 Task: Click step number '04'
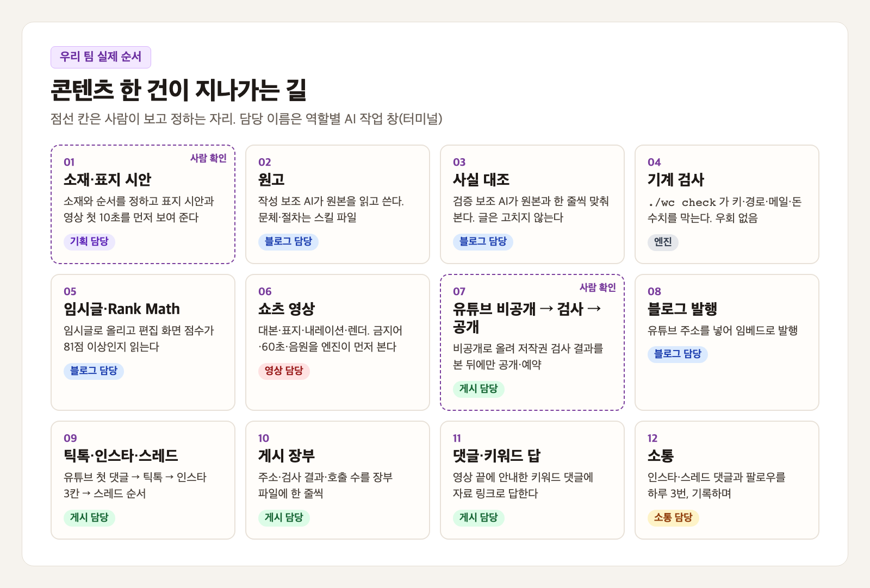(654, 162)
